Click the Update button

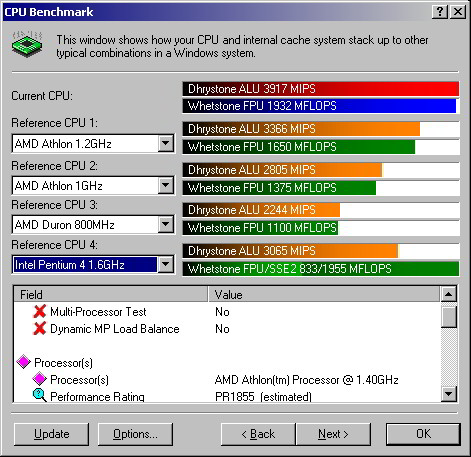coord(52,434)
